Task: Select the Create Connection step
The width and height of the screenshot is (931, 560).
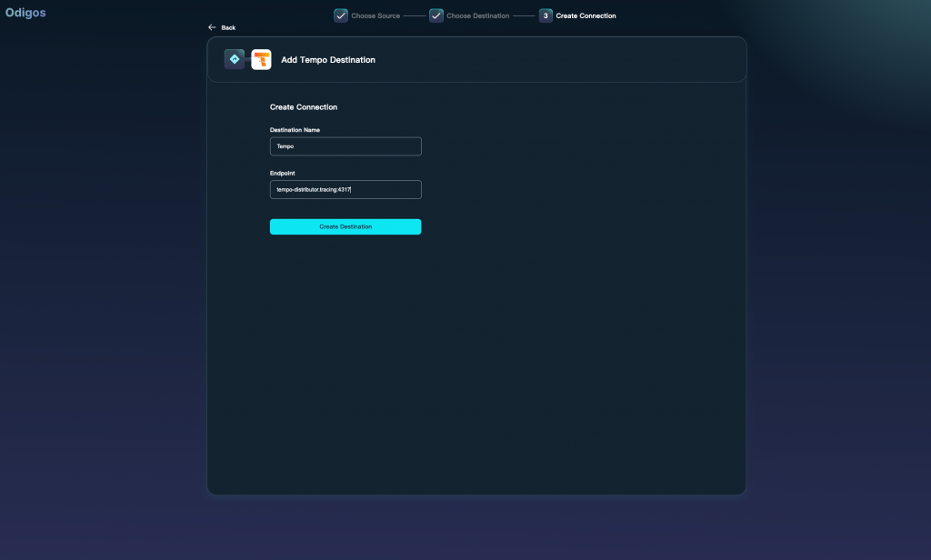Action: [x=586, y=16]
